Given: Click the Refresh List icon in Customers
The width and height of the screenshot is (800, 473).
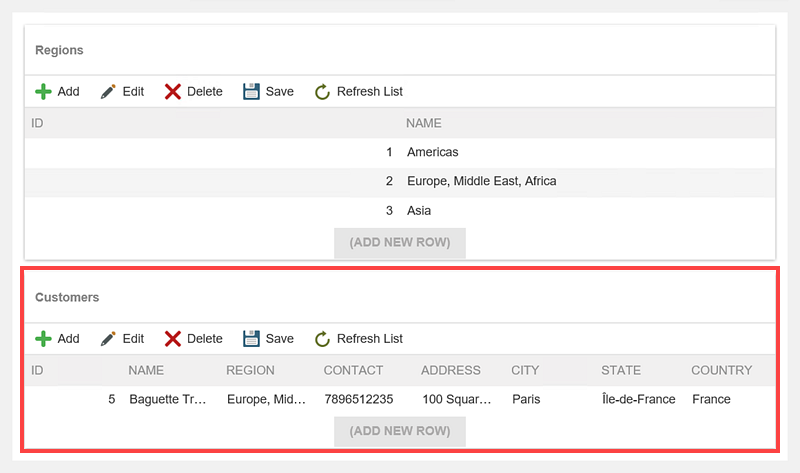Looking at the screenshot, I should click(322, 339).
